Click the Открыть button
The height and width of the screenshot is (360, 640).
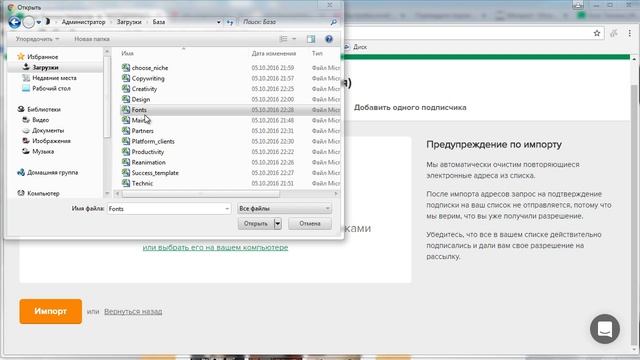[x=256, y=224]
